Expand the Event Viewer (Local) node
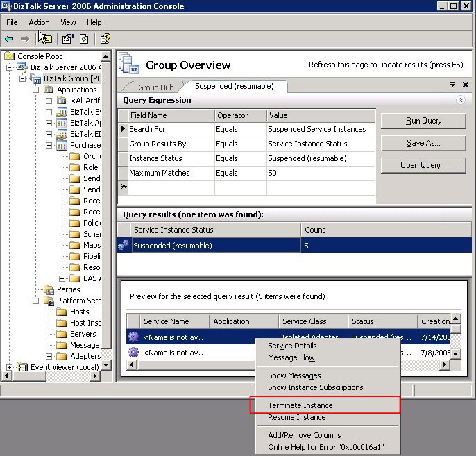 click(9, 367)
